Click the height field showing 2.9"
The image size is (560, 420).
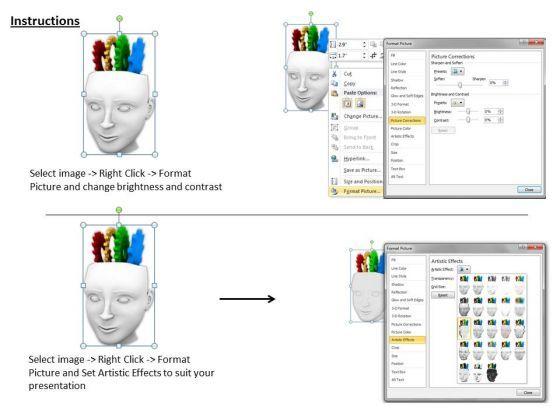(350, 45)
